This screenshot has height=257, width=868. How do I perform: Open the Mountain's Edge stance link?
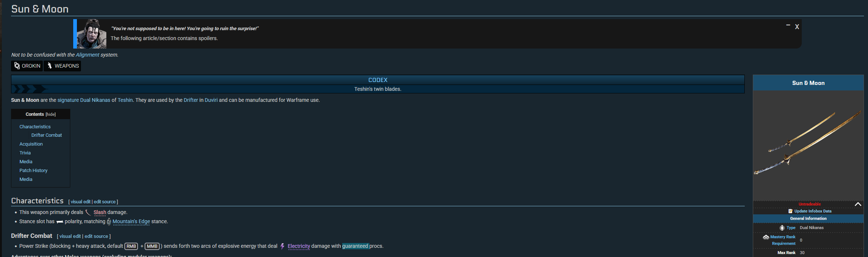point(131,222)
